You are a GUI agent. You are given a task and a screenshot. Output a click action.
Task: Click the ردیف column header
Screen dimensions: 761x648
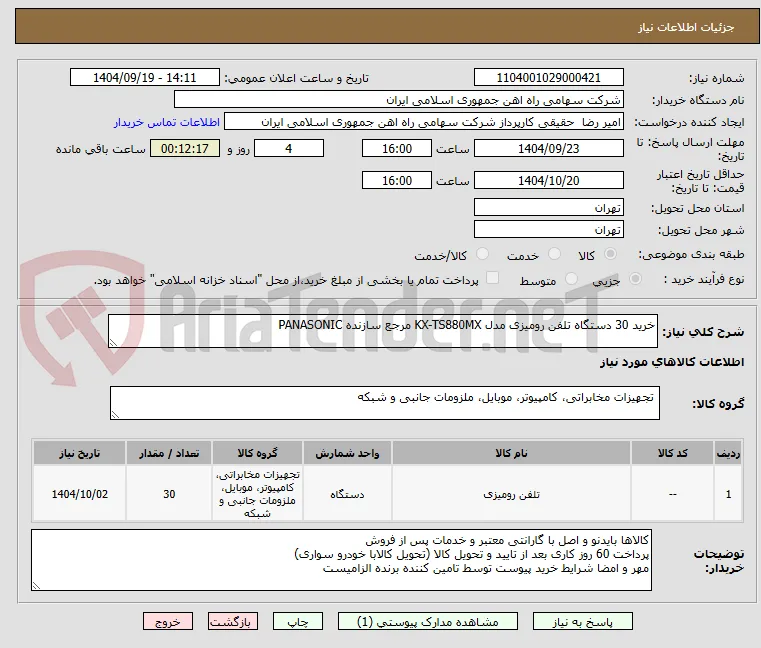tap(728, 453)
